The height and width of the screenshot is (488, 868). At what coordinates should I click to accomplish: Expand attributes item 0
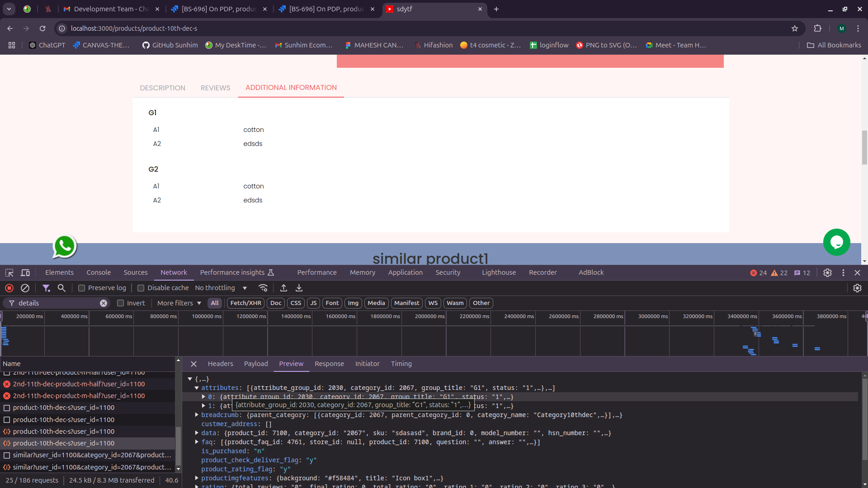(x=203, y=397)
